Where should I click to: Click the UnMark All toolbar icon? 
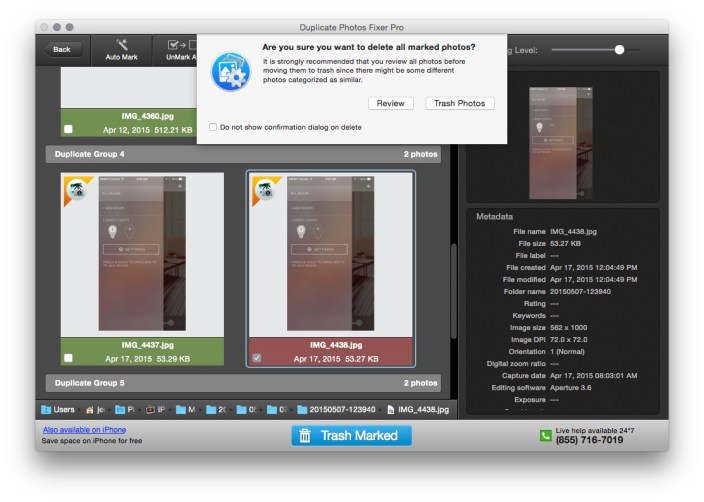[x=176, y=44]
